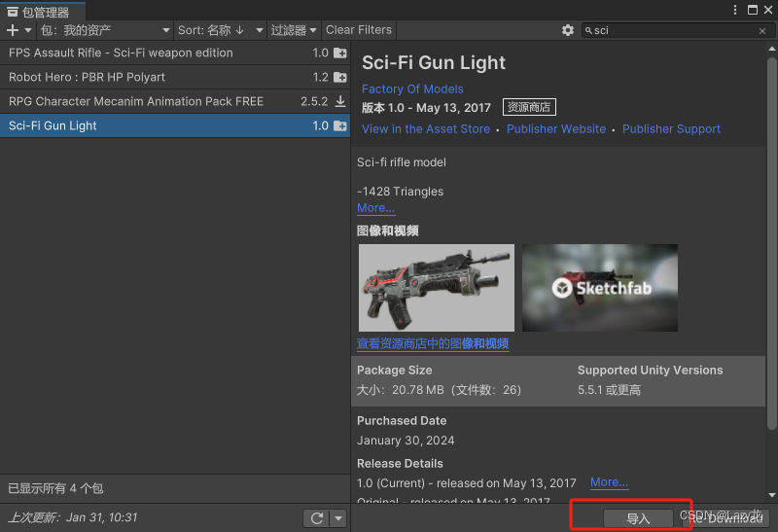Expand release details via More... link
778x532 pixels.
point(610,481)
